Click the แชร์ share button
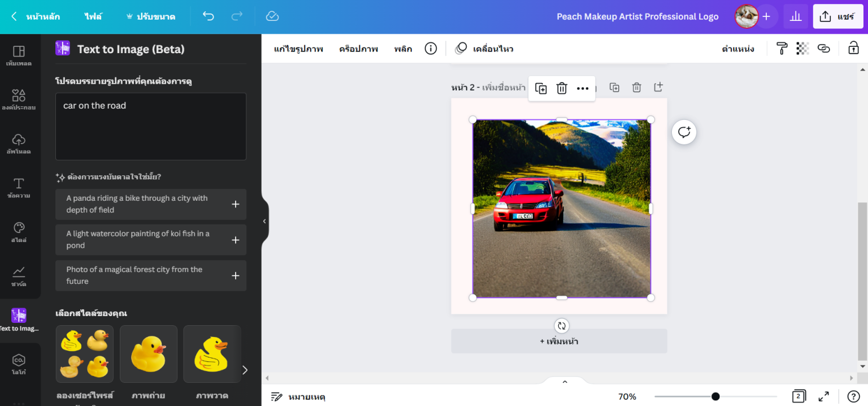The image size is (868, 406). coord(837,16)
